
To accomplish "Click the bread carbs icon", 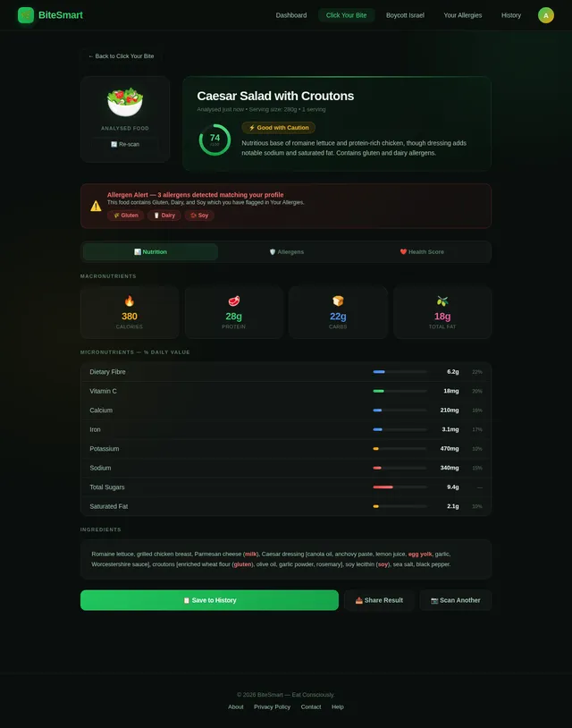I will click(x=338, y=301).
